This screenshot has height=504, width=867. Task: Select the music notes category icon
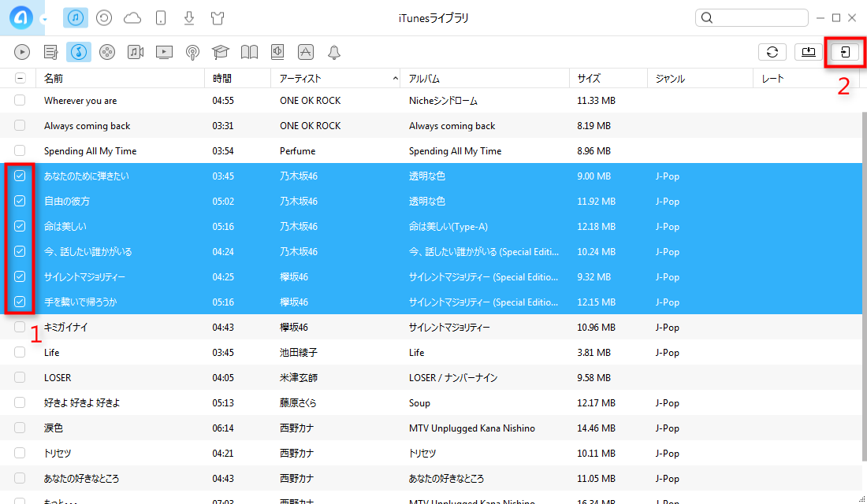(79, 52)
